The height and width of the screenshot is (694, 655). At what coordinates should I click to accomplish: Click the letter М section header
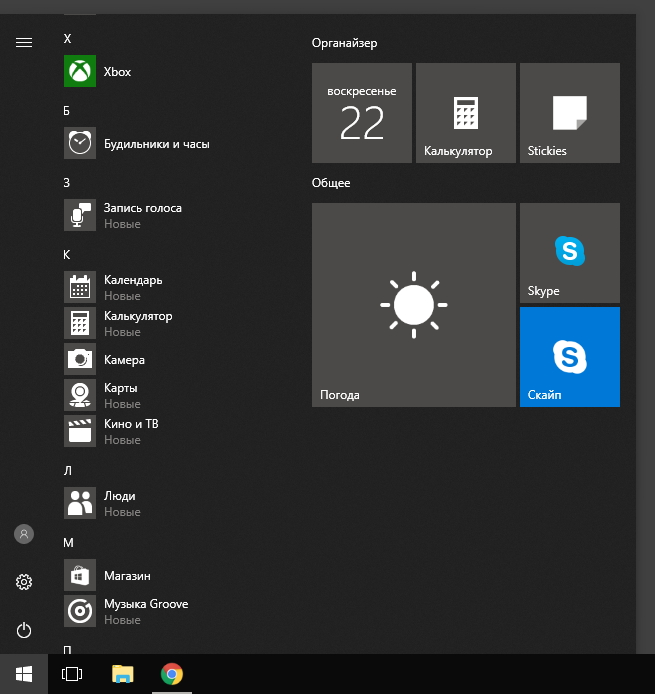click(x=68, y=543)
